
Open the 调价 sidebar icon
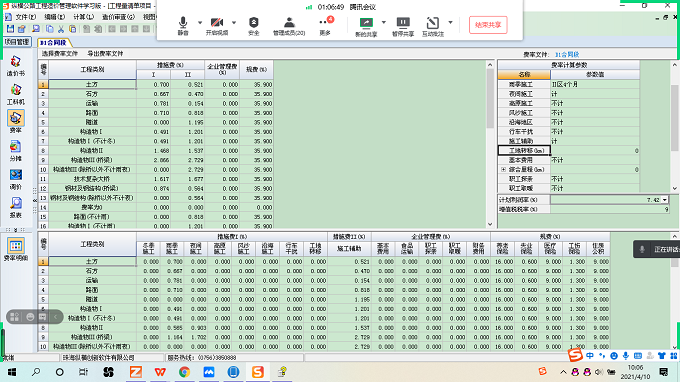tap(16, 180)
